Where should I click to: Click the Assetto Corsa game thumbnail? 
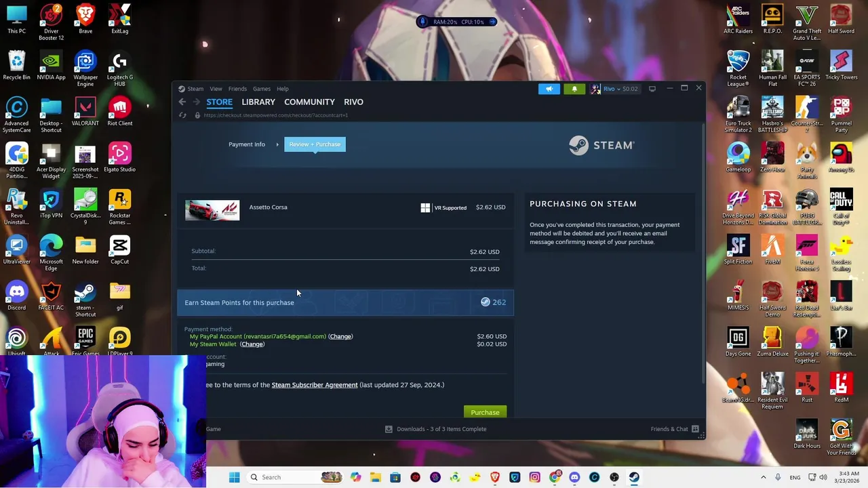pos(212,210)
